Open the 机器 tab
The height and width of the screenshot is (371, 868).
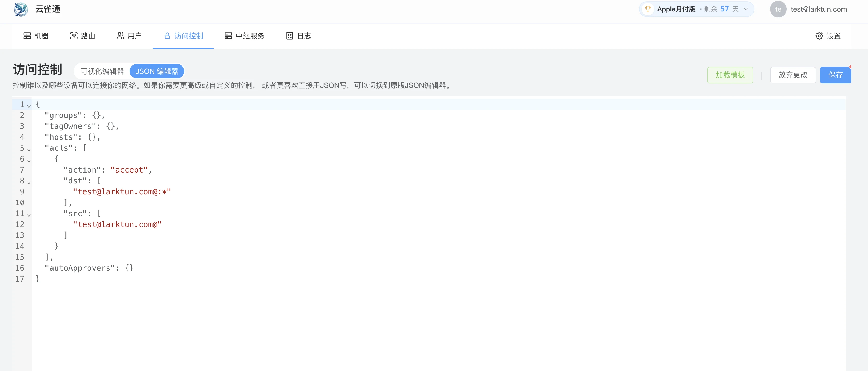click(36, 36)
